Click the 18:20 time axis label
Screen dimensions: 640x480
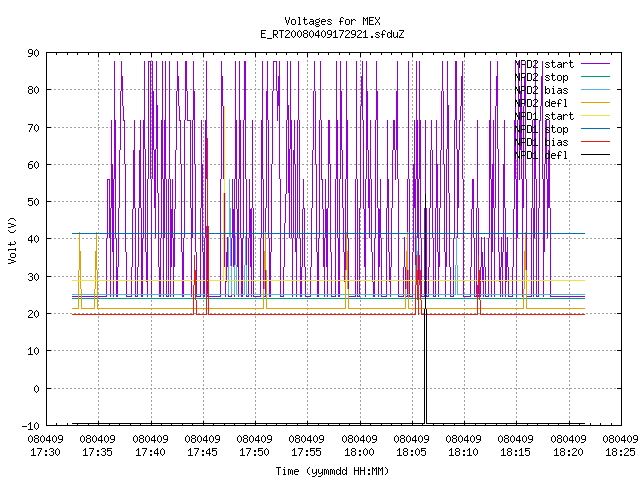pos(568,452)
